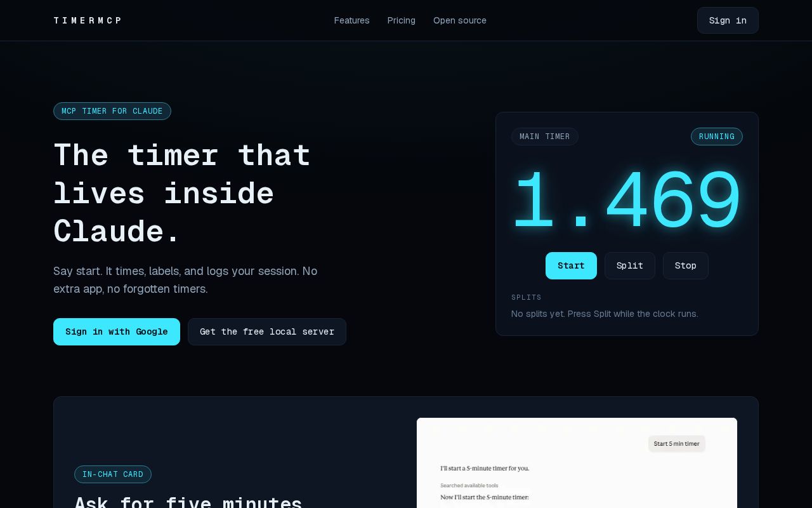This screenshot has height=508, width=812.
Task: Click the RUNNING status badge
Action: 717,137
